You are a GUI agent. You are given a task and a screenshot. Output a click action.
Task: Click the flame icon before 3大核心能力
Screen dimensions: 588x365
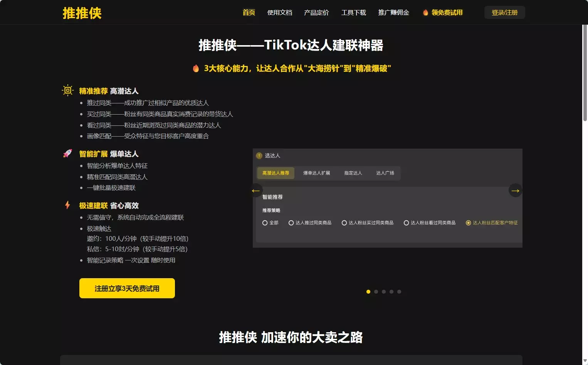point(196,68)
